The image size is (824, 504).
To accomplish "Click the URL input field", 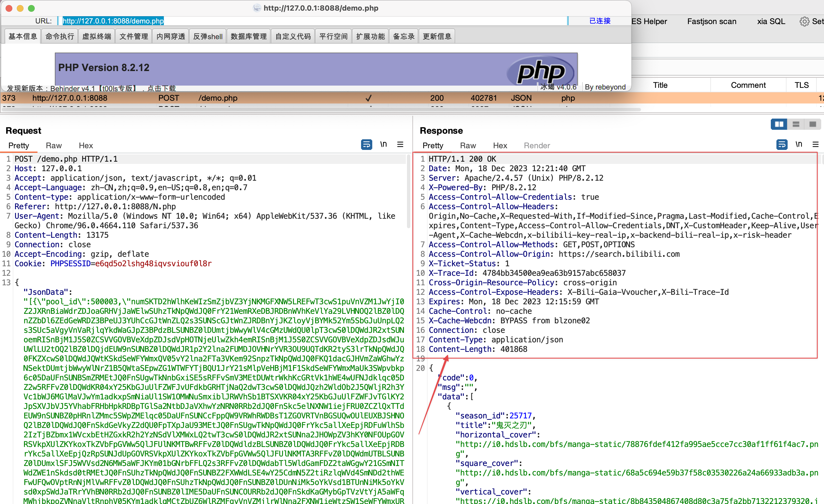I will tap(314, 21).
